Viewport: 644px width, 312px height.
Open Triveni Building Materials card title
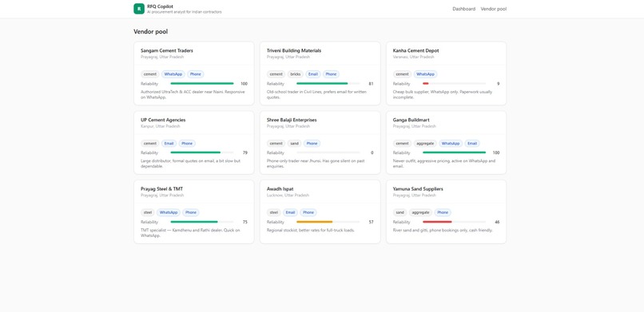tap(294, 50)
